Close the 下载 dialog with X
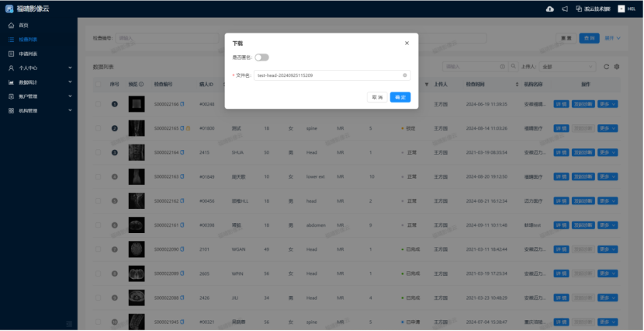The image size is (644, 331). [x=407, y=44]
